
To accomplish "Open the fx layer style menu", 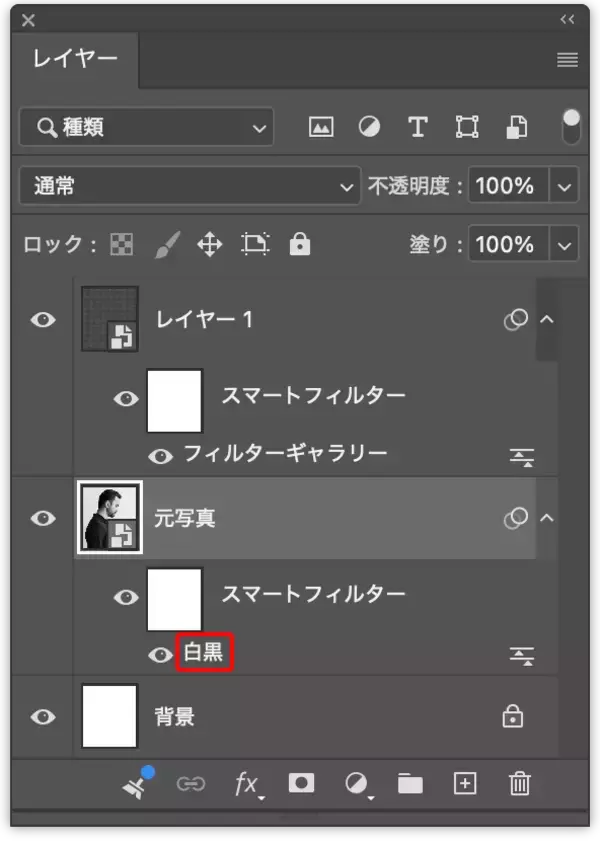I will (248, 785).
